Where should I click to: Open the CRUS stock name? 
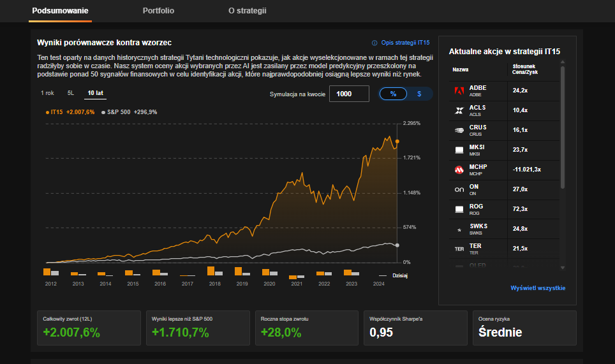pos(478,127)
